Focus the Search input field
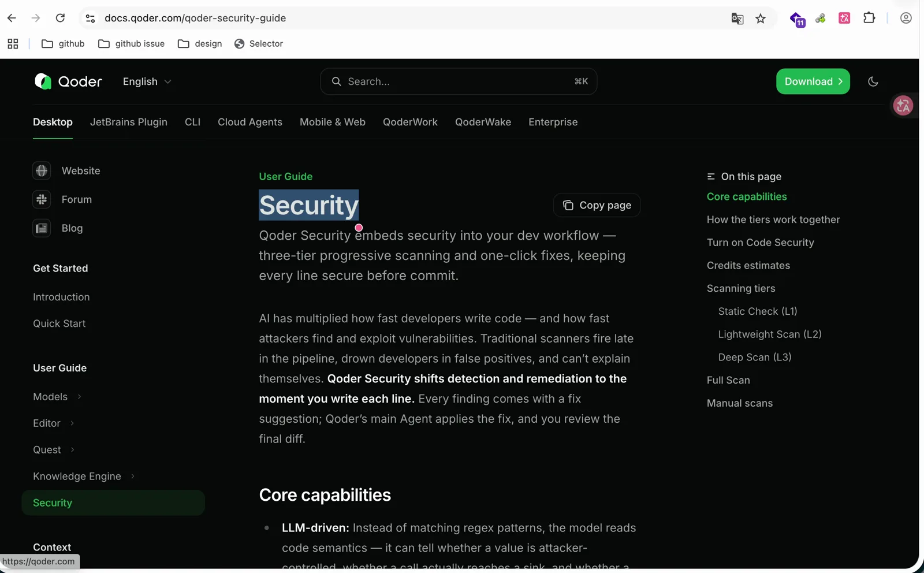This screenshot has width=924, height=573. click(x=459, y=81)
